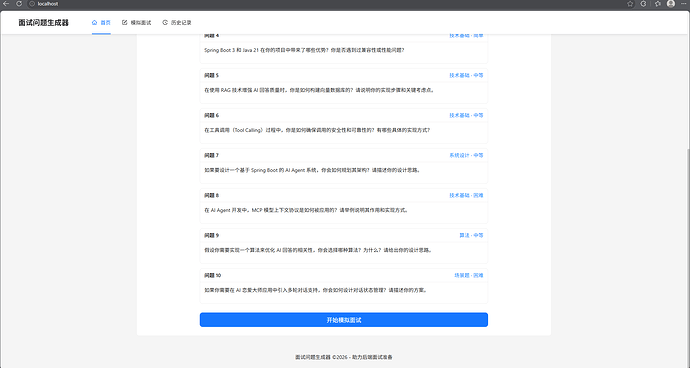The image size is (690, 368).
Task: Click the algorithm optimization question in 问题 9
Action: pos(319,250)
